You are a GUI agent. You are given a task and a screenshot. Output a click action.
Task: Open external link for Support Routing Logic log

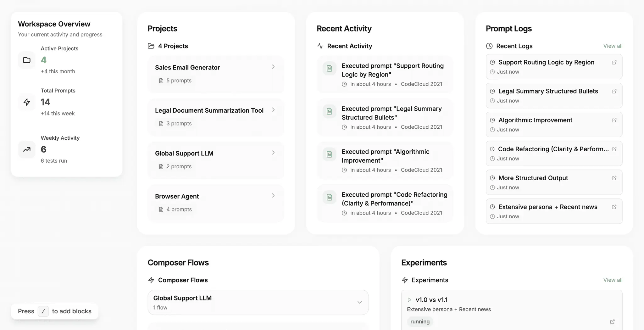614,62
